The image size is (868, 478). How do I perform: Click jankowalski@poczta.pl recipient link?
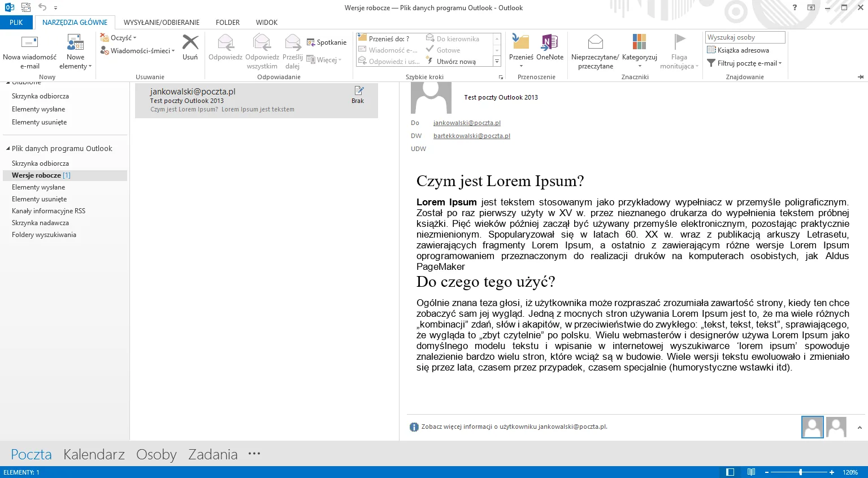467,123
